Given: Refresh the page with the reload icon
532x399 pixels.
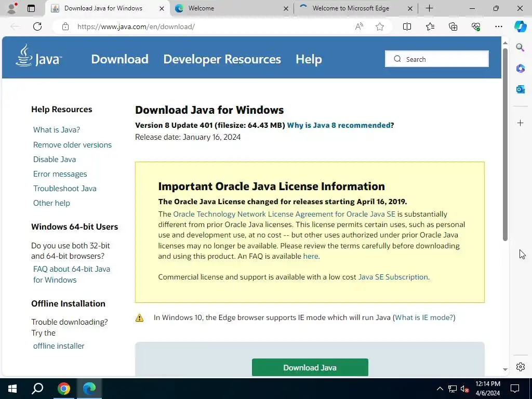Looking at the screenshot, I should coord(37,26).
